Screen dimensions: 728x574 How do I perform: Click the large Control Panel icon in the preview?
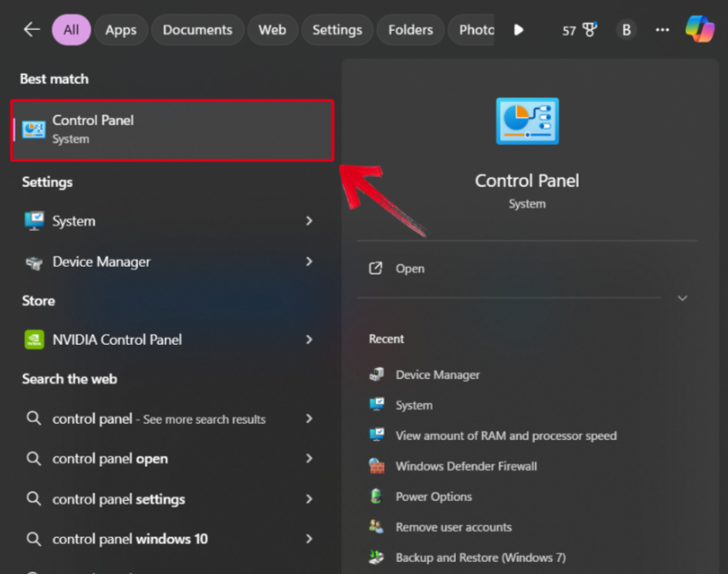(x=527, y=121)
